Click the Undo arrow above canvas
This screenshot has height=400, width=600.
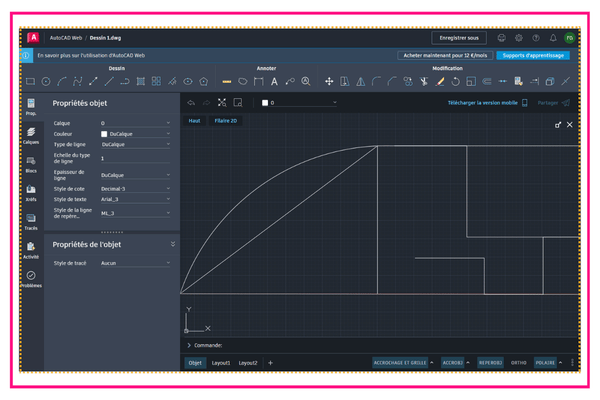(191, 103)
